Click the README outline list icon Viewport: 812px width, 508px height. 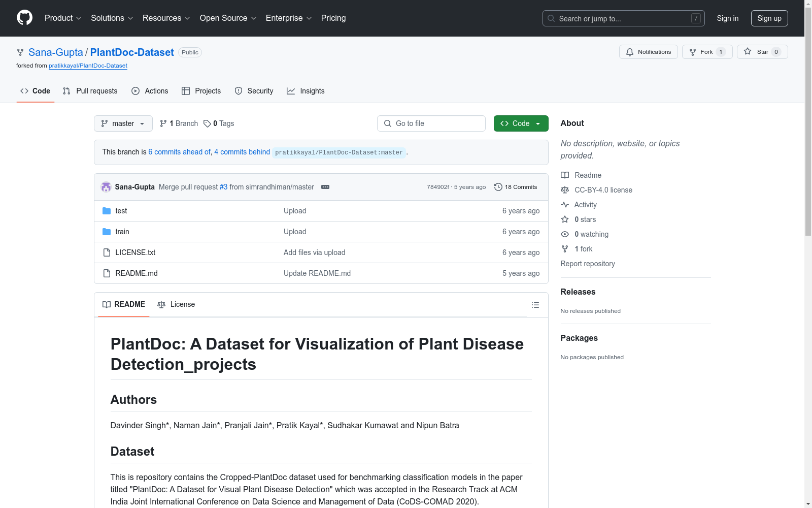coord(535,305)
